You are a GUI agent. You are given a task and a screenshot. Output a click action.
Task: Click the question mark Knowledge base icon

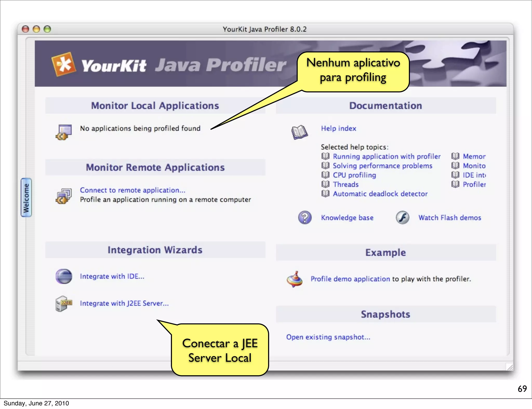(305, 217)
